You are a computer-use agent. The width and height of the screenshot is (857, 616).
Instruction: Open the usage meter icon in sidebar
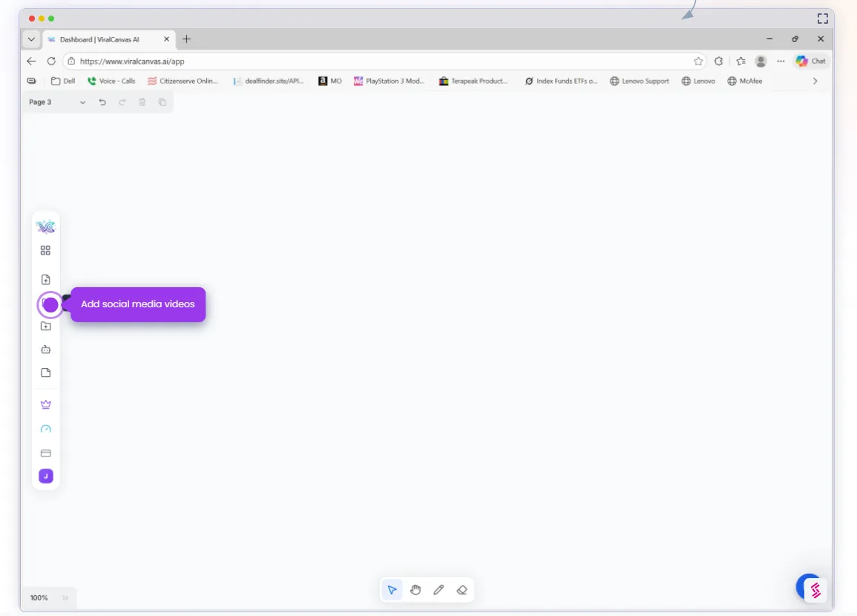point(45,429)
